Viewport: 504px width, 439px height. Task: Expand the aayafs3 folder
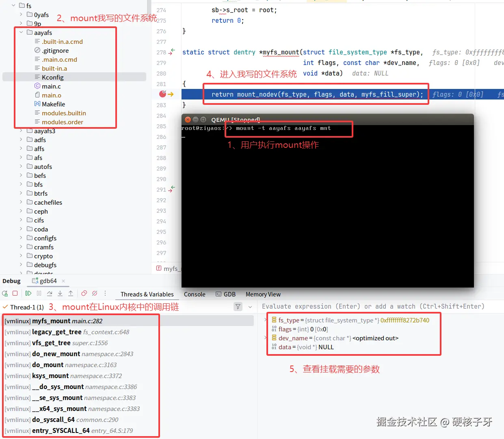(21, 131)
